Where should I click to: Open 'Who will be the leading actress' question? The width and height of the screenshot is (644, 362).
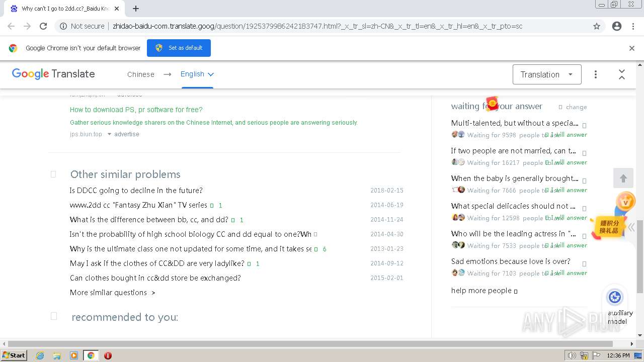point(514,234)
